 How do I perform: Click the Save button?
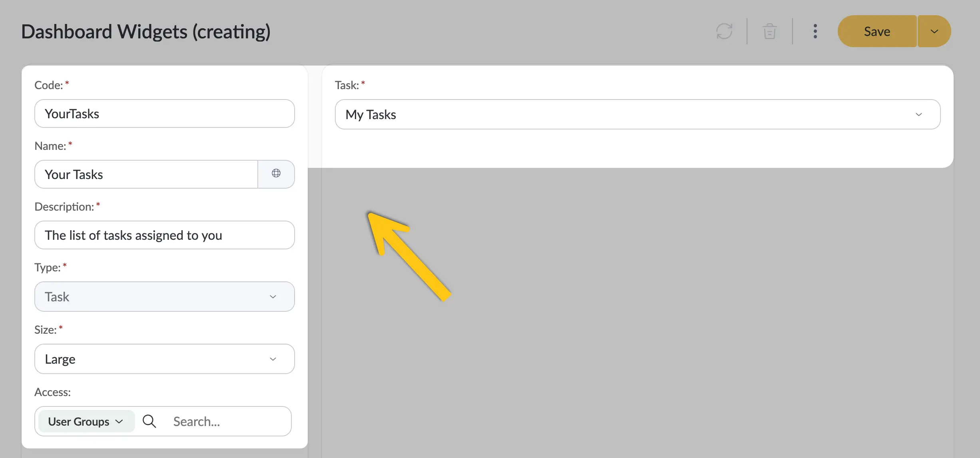[x=877, y=31]
